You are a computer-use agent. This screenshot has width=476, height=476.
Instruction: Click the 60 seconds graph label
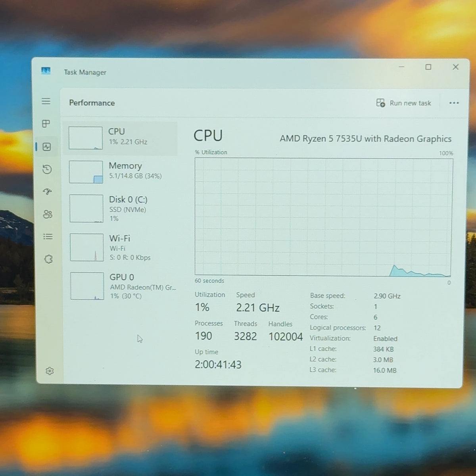(209, 281)
